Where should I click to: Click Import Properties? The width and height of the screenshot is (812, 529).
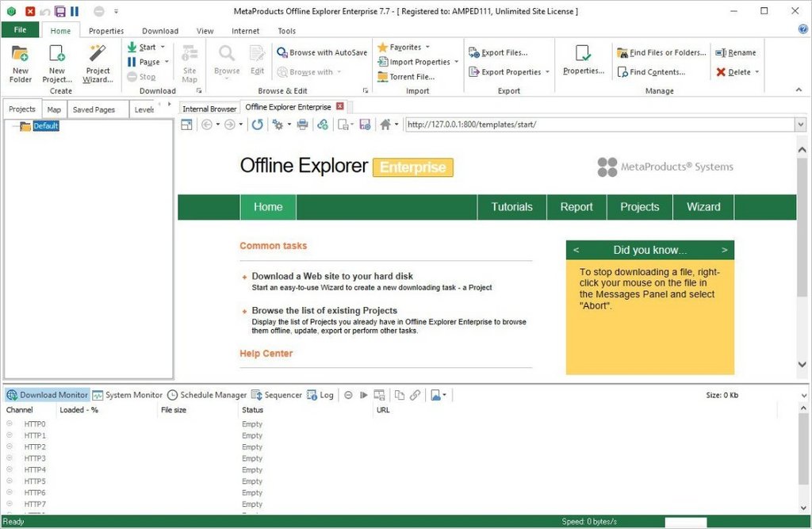coord(414,62)
